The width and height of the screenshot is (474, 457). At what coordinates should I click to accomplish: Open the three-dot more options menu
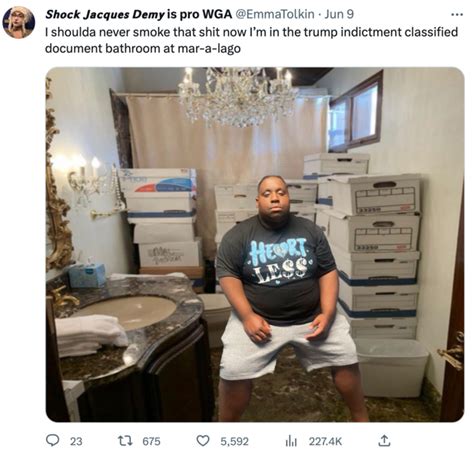[457, 15]
